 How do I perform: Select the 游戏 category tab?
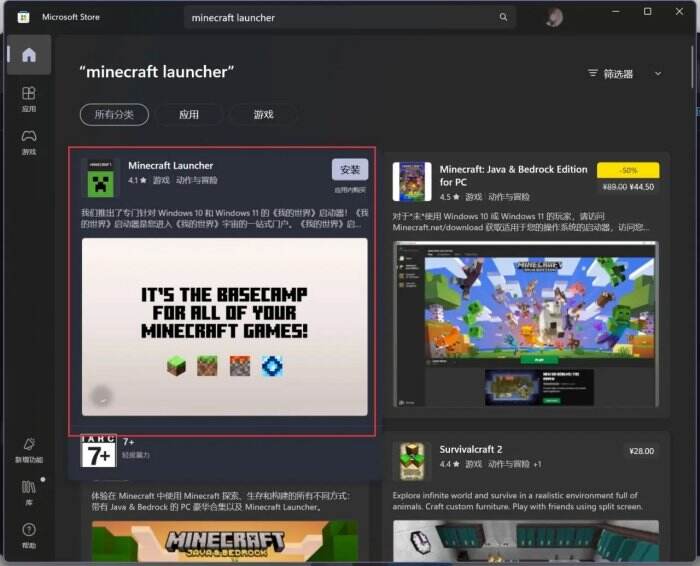(263, 115)
